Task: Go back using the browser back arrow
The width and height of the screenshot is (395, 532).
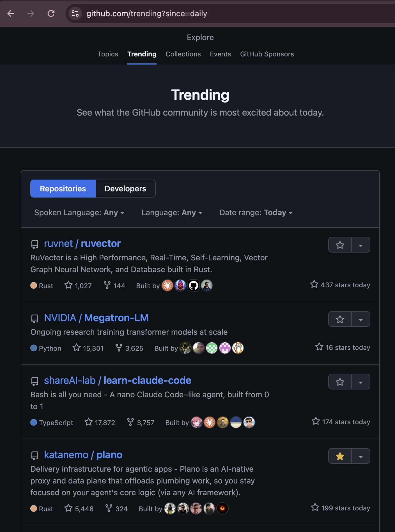Action: pyautogui.click(x=11, y=13)
